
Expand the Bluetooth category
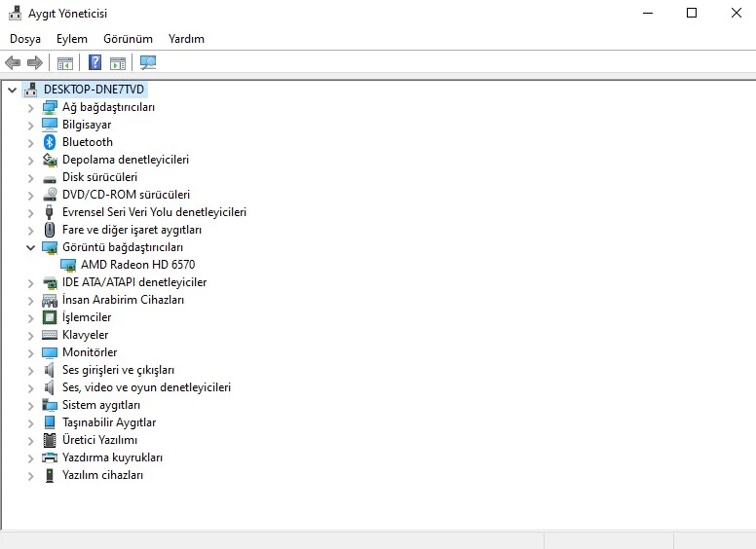pyautogui.click(x=30, y=143)
